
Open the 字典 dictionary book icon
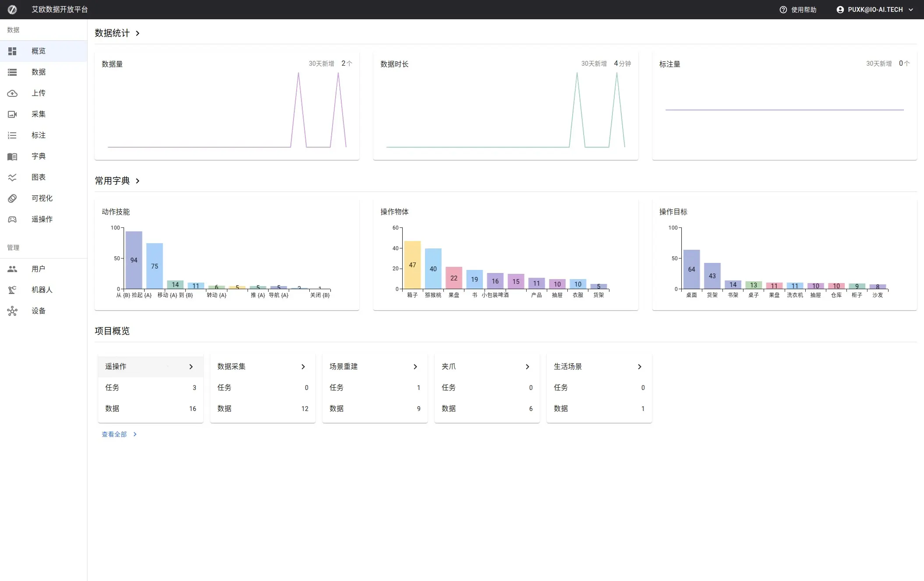click(12, 156)
